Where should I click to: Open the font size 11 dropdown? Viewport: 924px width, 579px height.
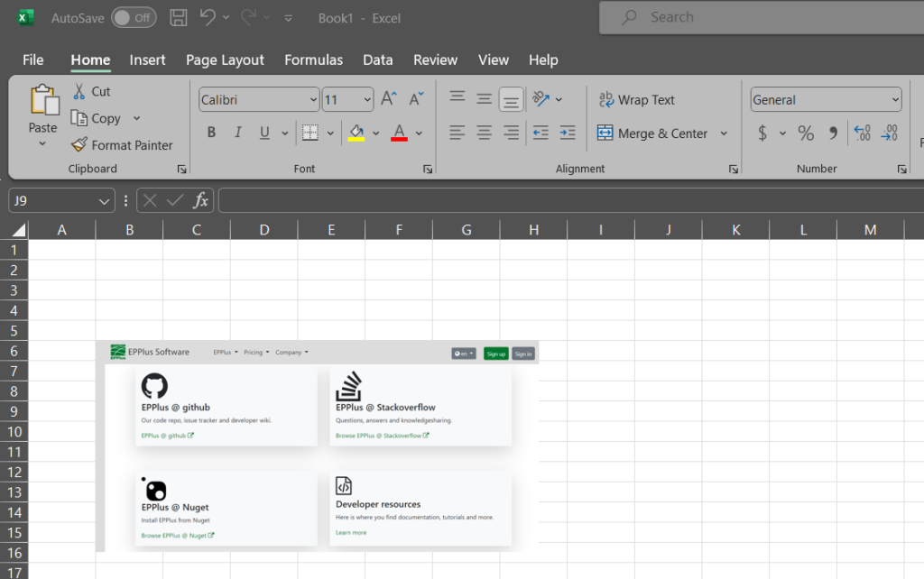tap(367, 99)
